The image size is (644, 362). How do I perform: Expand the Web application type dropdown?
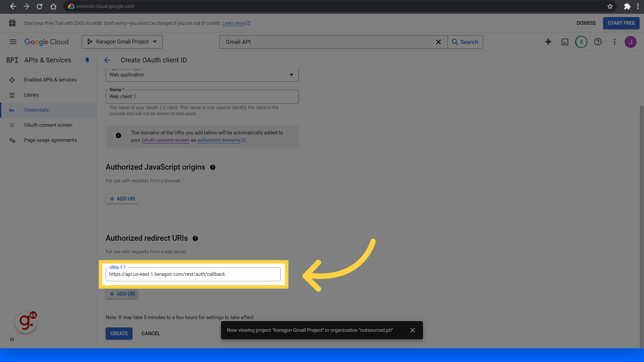(x=202, y=75)
